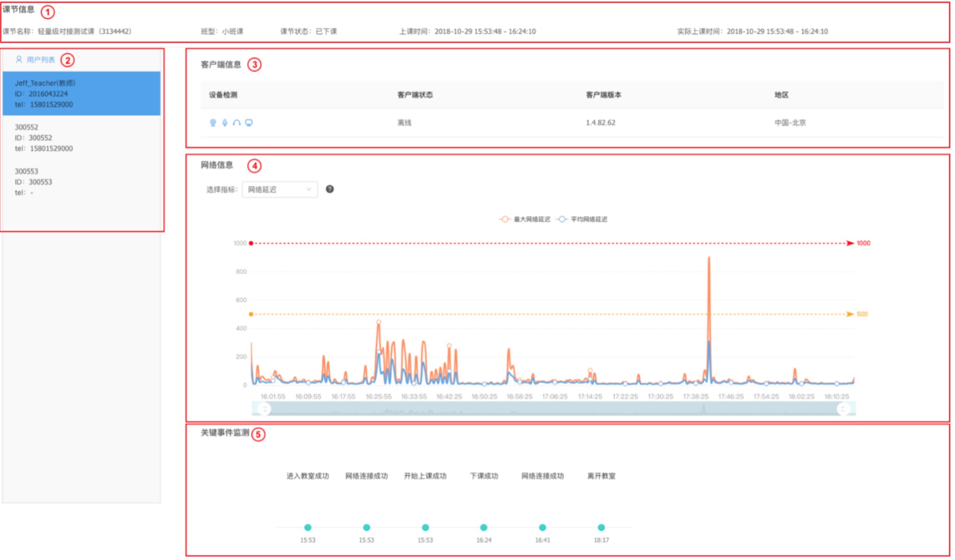
Task: Click the 客户端版本 column header
Action: pyautogui.click(x=603, y=95)
